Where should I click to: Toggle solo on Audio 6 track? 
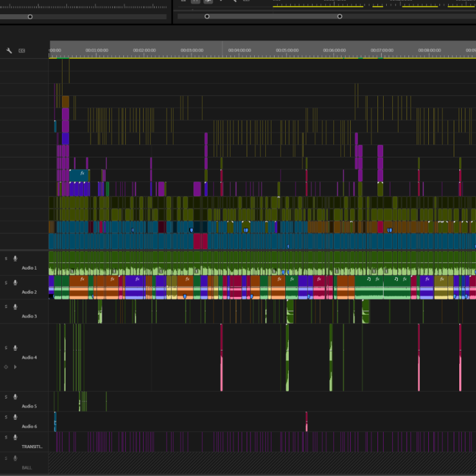pos(6,417)
